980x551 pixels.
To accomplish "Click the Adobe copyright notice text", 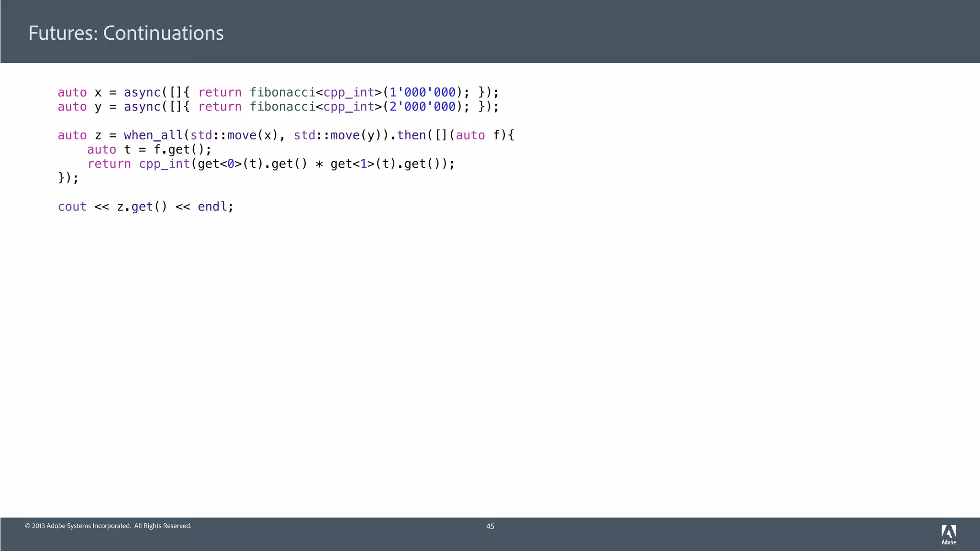I will pos(108,526).
